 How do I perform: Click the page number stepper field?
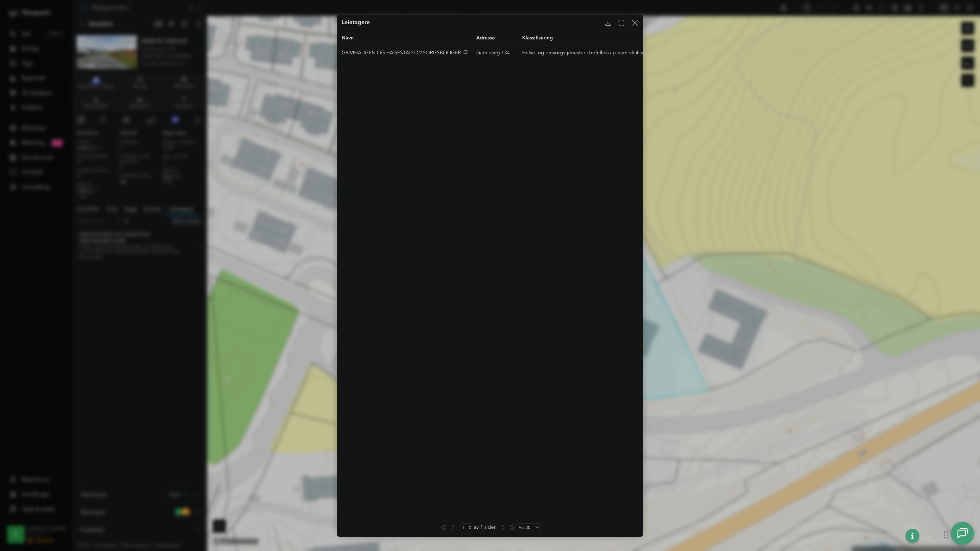(x=466, y=527)
